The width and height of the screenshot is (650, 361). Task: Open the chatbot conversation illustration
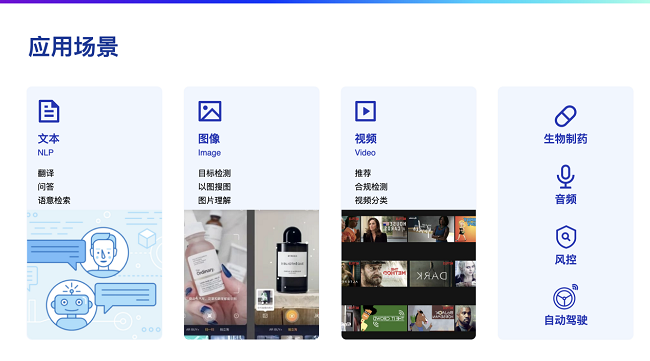95,275
